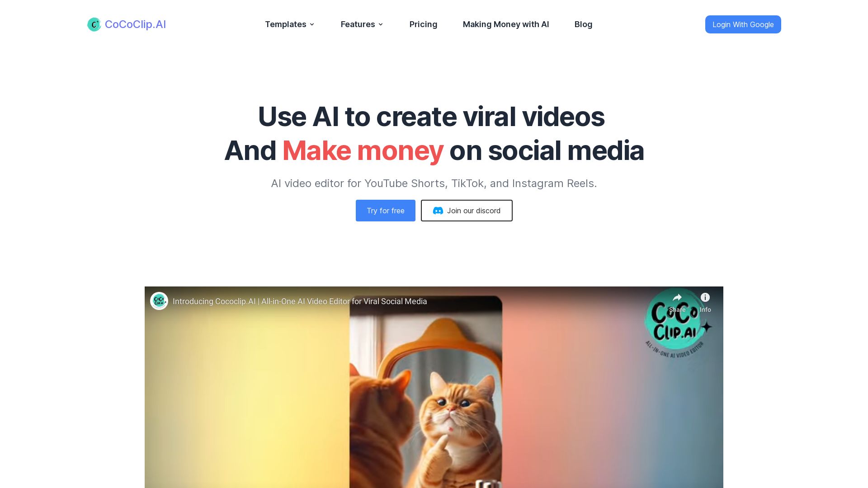Screen dimensions: 868x488
Task: Select Making Money with AI nav item
Action: (505, 24)
